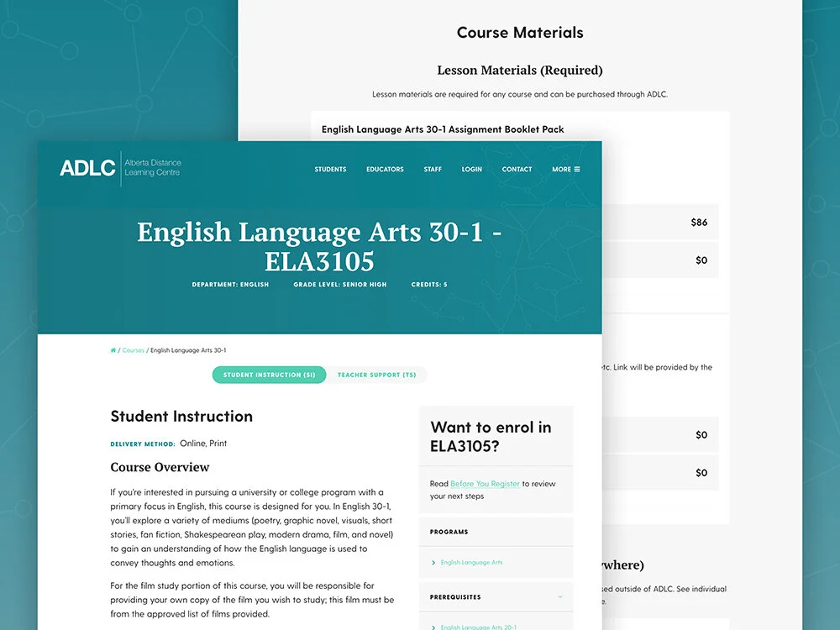Go to the Login page

point(471,170)
